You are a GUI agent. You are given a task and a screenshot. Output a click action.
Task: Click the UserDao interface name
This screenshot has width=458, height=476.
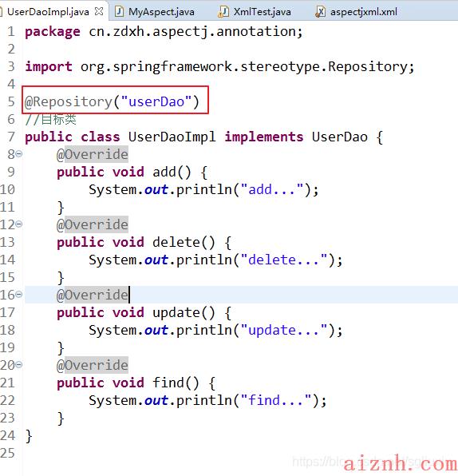339,137
